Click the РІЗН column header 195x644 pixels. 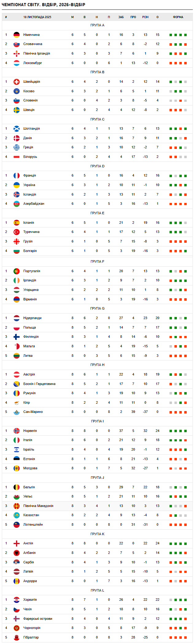pyautogui.click(x=145, y=17)
